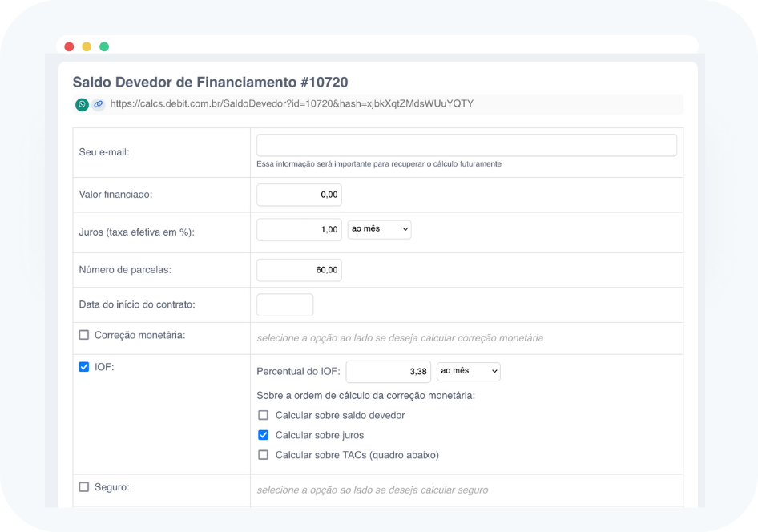
Task: Uncheck Calcular sobre juros option
Action: pyautogui.click(x=263, y=435)
